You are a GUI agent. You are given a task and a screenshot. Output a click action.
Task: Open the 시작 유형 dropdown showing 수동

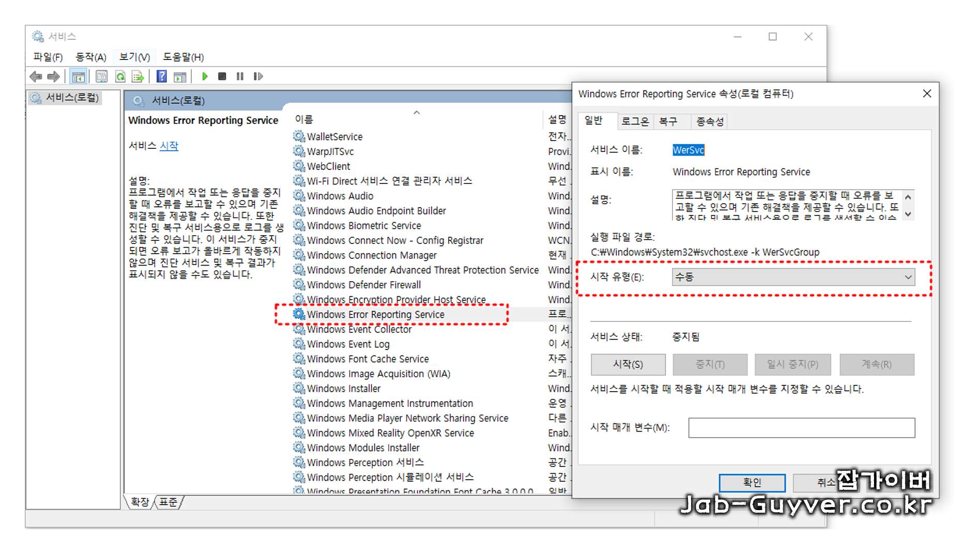click(793, 277)
